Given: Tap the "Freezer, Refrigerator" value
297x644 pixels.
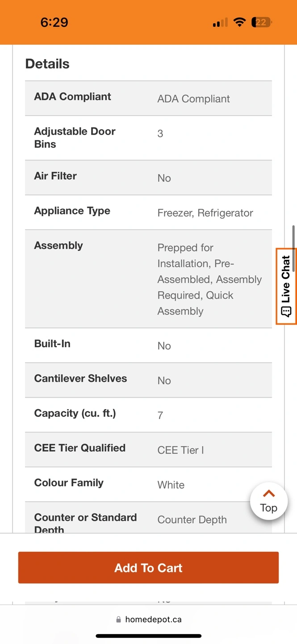Looking at the screenshot, I should (205, 213).
